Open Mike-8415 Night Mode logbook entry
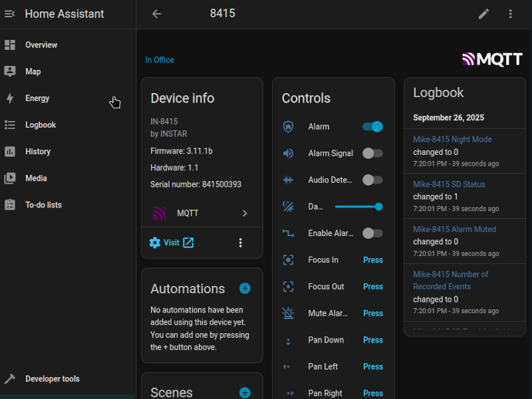 coord(452,140)
